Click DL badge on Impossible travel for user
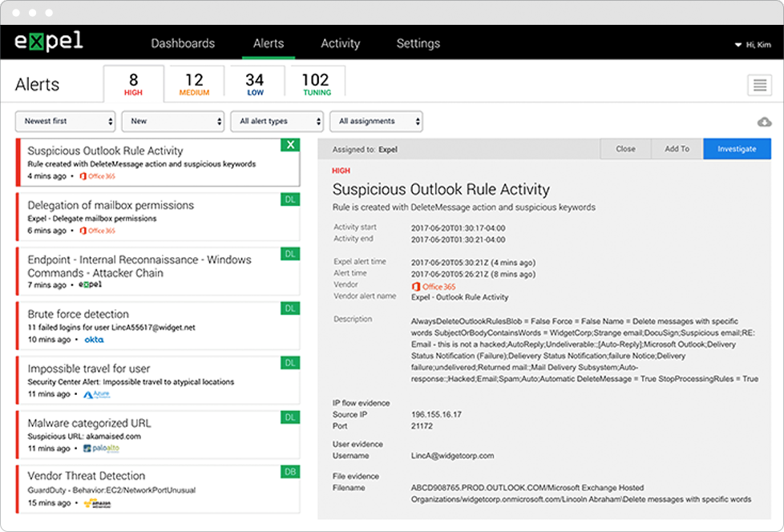 coord(290,363)
